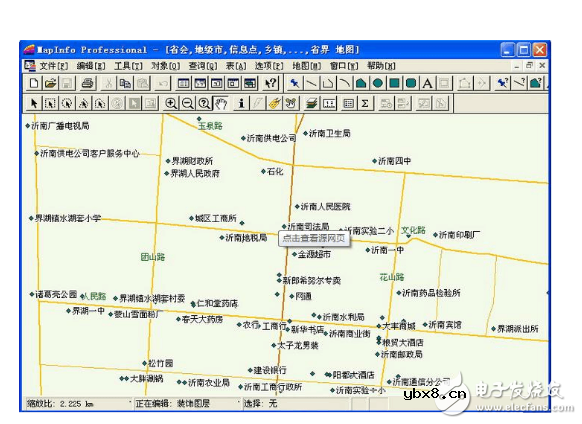The image size is (582, 424).
Task: Open the 对象 menu
Action: click(166, 66)
